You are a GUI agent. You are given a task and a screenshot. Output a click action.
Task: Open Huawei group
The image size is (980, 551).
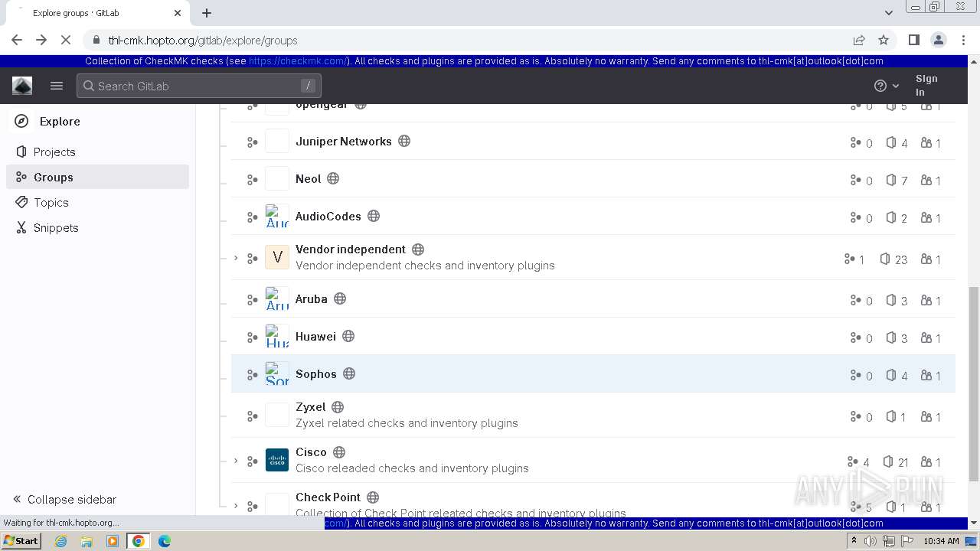pyautogui.click(x=315, y=336)
